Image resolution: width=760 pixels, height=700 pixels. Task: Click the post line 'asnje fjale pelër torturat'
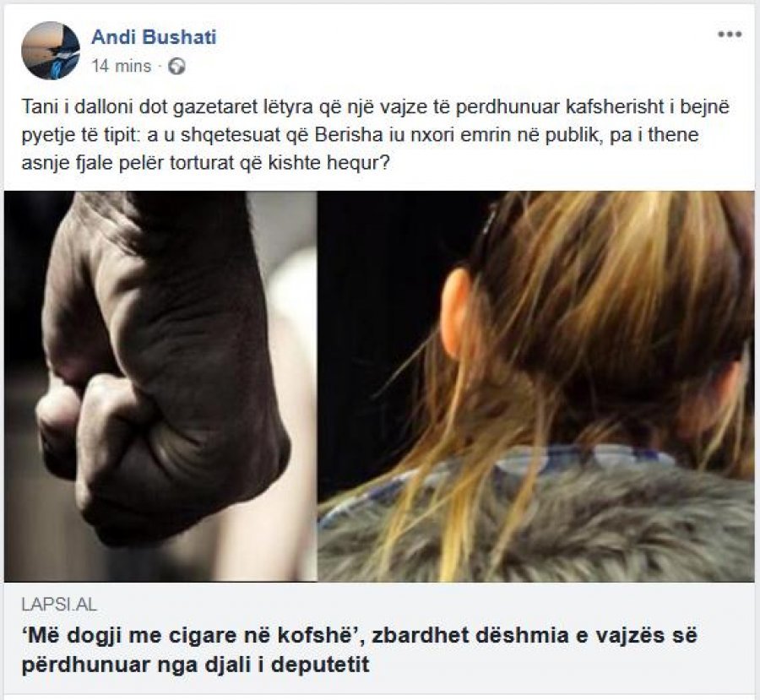click(205, 163)
